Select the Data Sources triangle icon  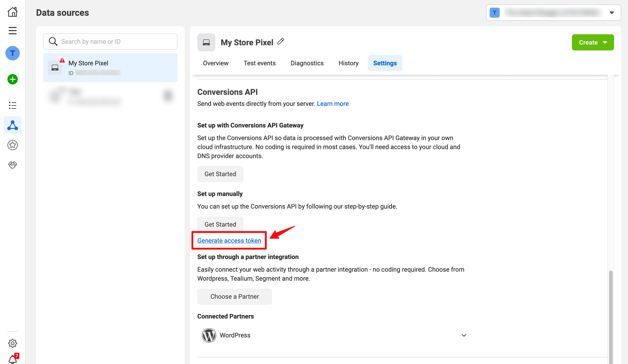coord(12,125)
